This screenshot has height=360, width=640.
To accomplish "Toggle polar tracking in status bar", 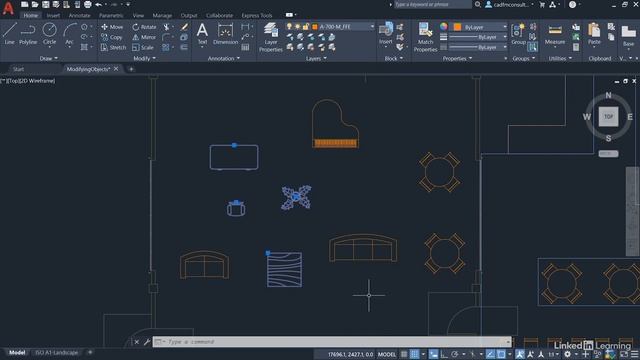I will pos(455,354).
